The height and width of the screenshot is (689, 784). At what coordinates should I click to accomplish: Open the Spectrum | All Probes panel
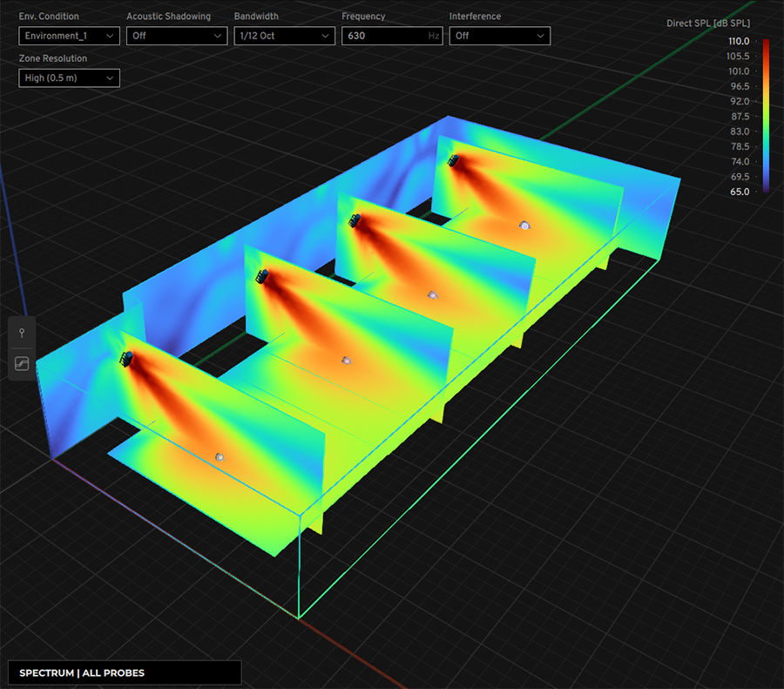pyautogui.click(x=125, y=672)
